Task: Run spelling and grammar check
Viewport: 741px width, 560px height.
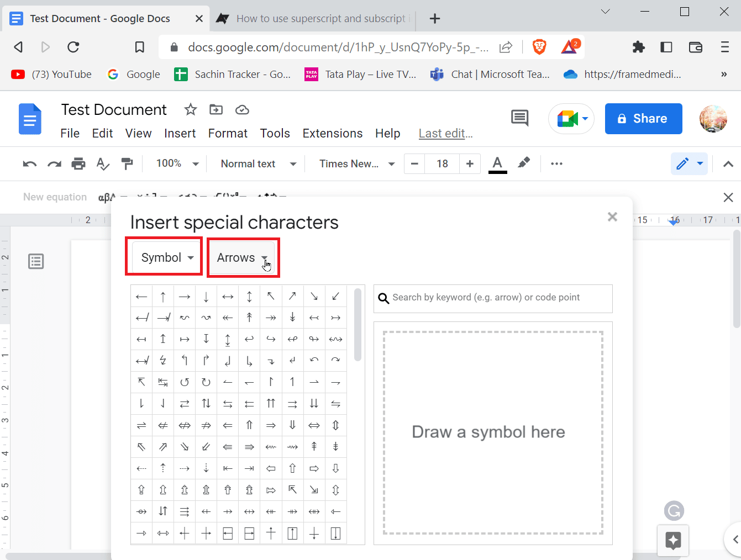Action: pos(103,163)
